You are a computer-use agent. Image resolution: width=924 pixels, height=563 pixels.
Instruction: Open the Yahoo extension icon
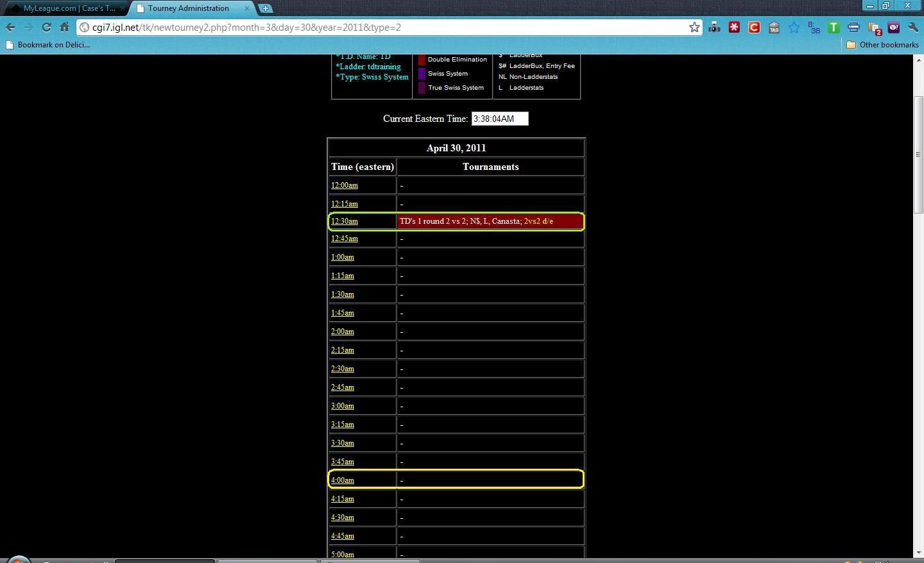coord(893,27)
